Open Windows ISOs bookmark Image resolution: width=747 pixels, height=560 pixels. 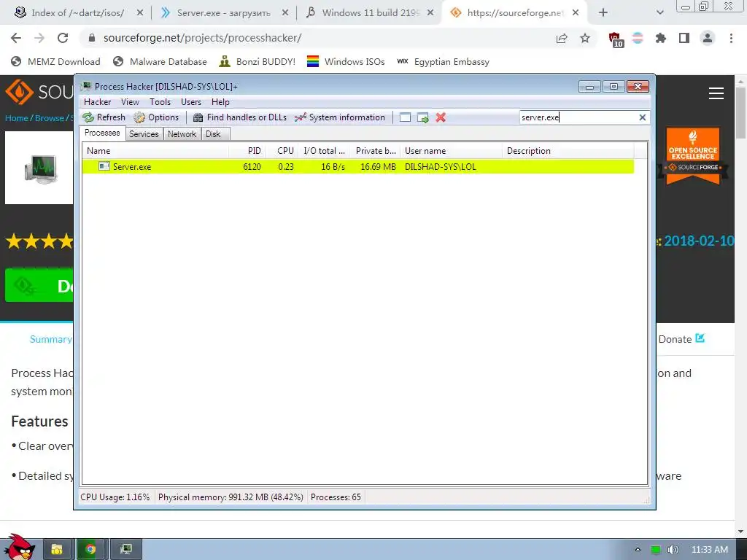(346, 62)
